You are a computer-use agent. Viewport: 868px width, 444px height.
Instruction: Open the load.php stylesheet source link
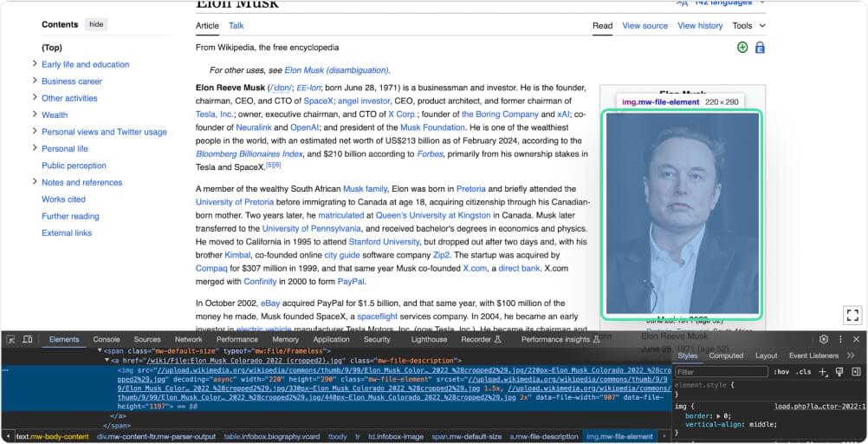tap(819, 407)
